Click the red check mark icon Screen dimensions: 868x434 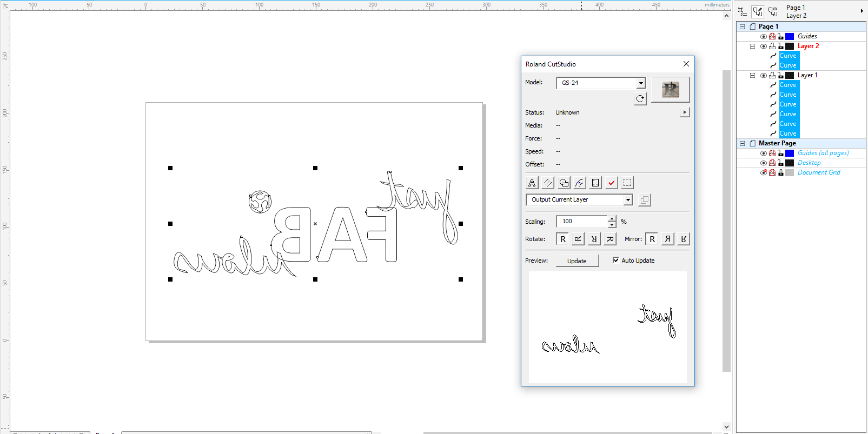(612, 183)
